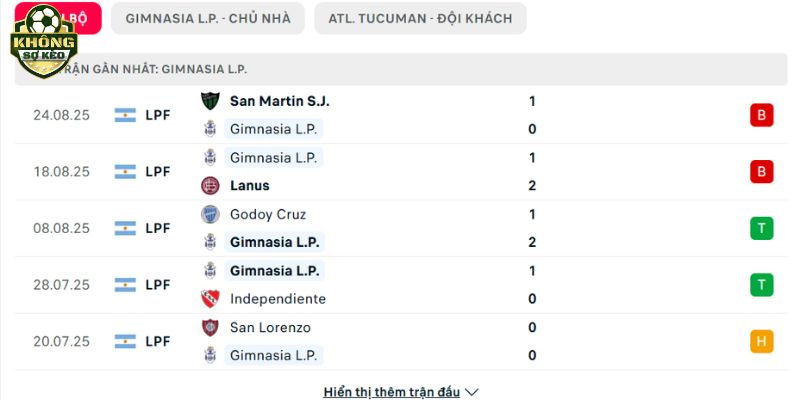Click the San Lorenzo club crest

point(210,328)
